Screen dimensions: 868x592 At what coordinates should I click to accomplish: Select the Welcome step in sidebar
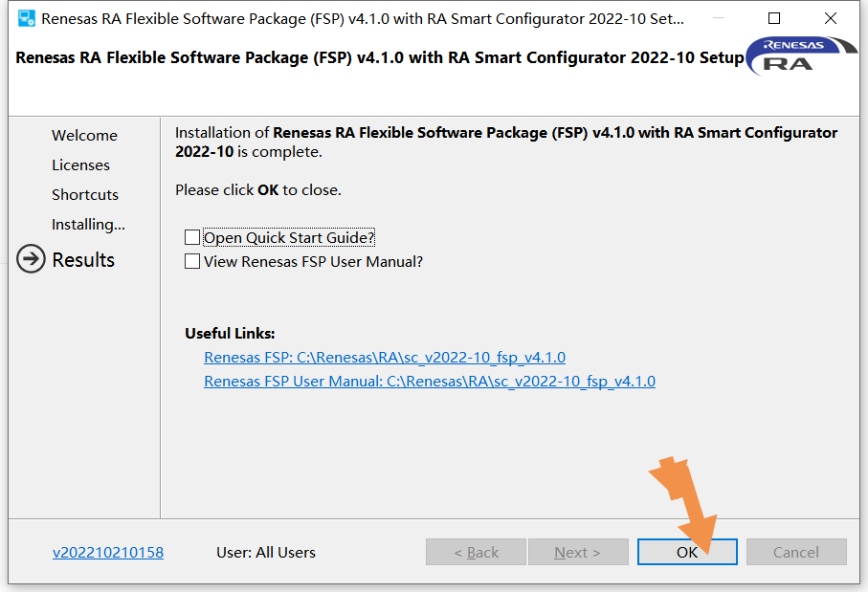(x=85, y=136)
